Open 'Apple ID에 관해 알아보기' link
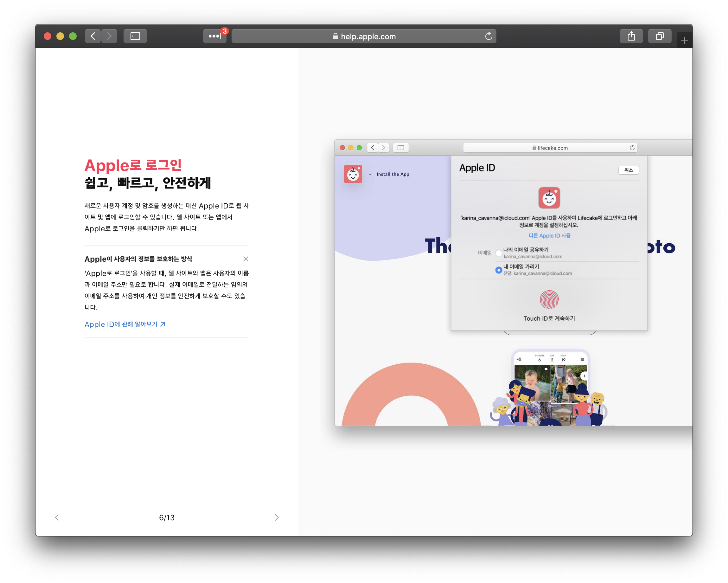 pyautogui.click(x=125, y=324)
